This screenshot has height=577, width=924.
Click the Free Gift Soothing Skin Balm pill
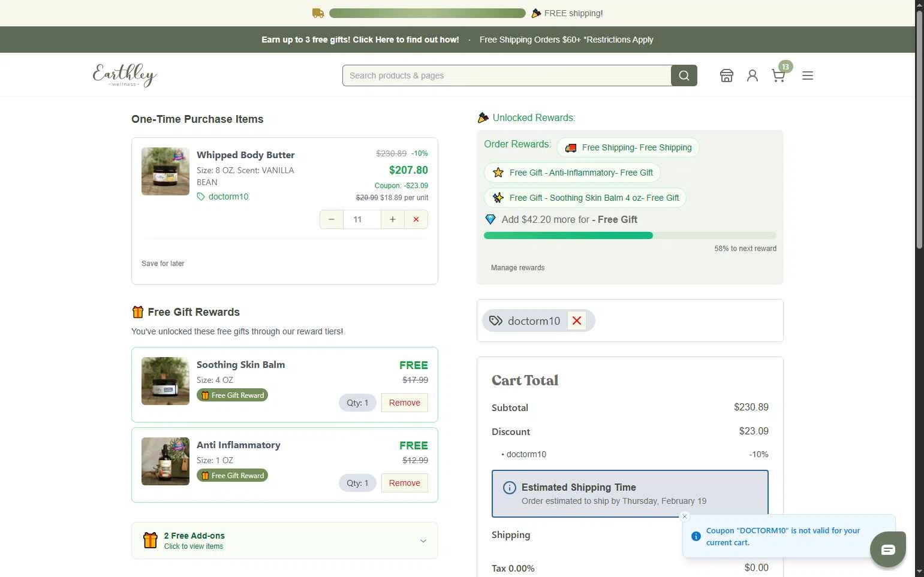tap(585, 198)
